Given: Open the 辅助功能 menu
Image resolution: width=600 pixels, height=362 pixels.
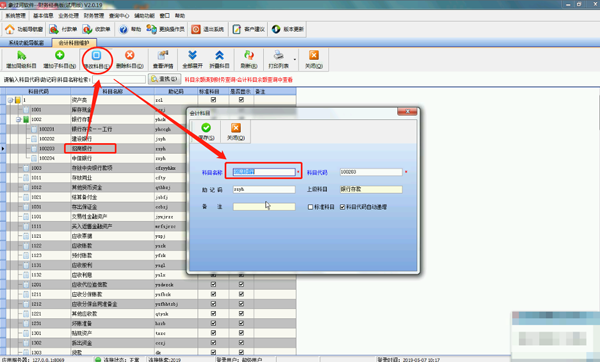Looking at the screenshot, I should (144, 16).
